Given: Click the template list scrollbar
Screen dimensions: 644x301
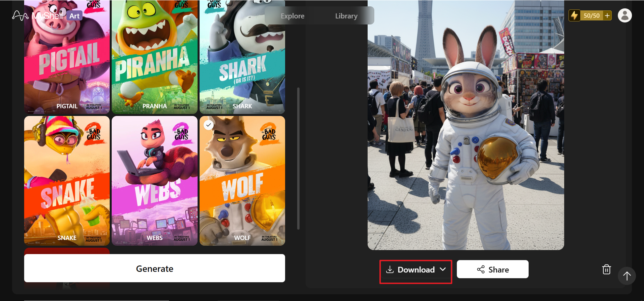Looking at the screenshot, I should (298, 159).
